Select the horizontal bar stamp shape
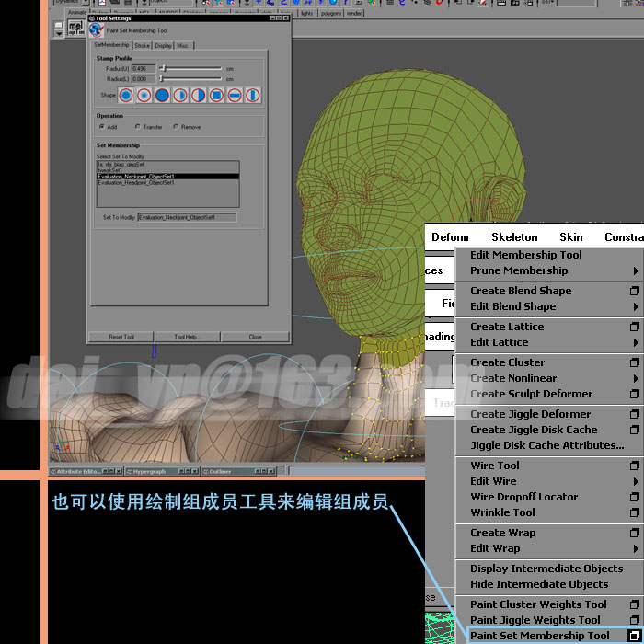The height and width of the screenshot is (644, 644). click(235, 96)
